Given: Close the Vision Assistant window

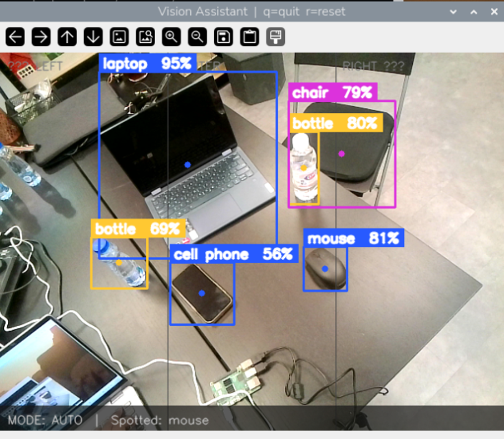Looking at the screenshot, I should click(495, 12).
